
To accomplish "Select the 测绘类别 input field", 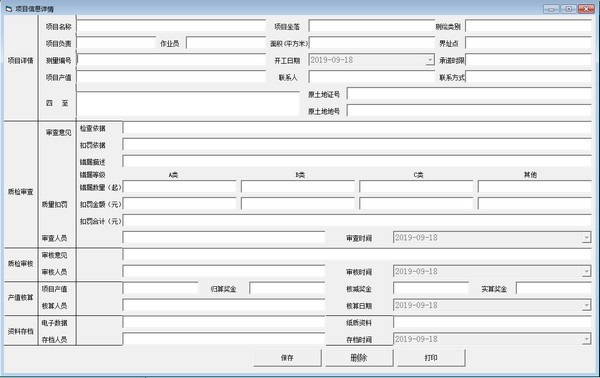I will click(528, 26).
